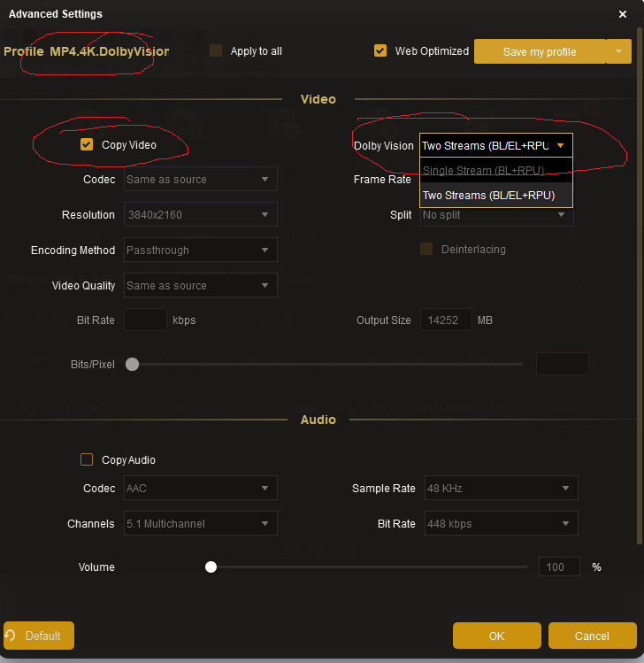Viewport: 644px width, 663px height.
Task: Toggle the Web Optimized checkbox
Action: click(x=380, y=50)
